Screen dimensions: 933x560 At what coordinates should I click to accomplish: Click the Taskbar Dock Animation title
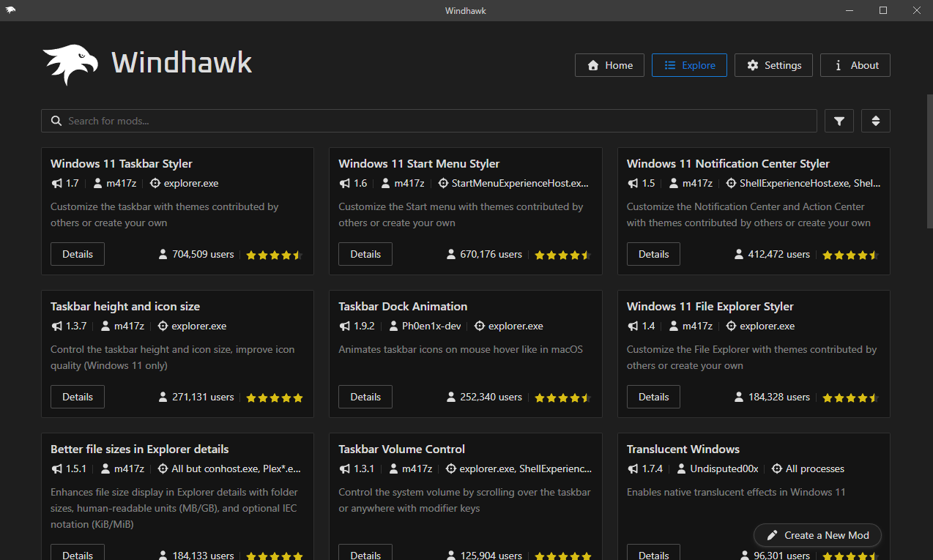pyautogui.click(x=403, y=306)
